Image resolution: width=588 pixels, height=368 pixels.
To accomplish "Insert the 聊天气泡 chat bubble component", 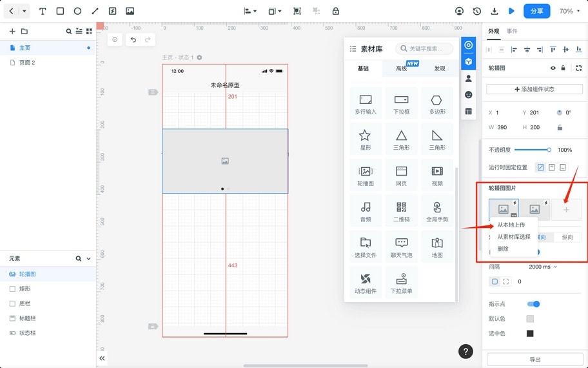I will click(x=401, y=247).
